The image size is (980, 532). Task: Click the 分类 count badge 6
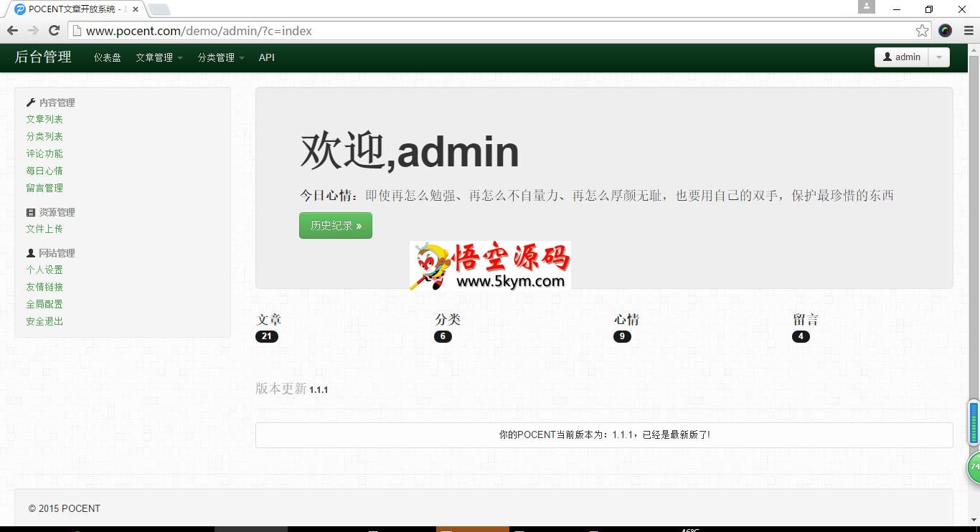443,336
